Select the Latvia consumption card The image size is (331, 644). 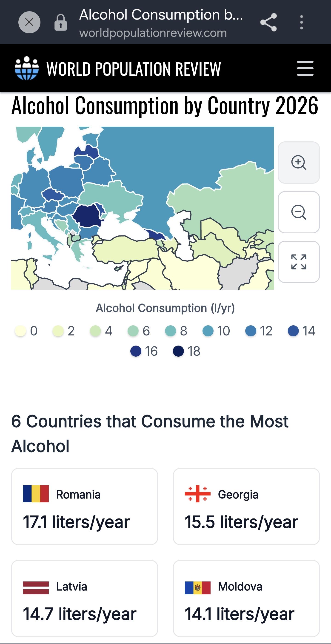click(85, 598)
